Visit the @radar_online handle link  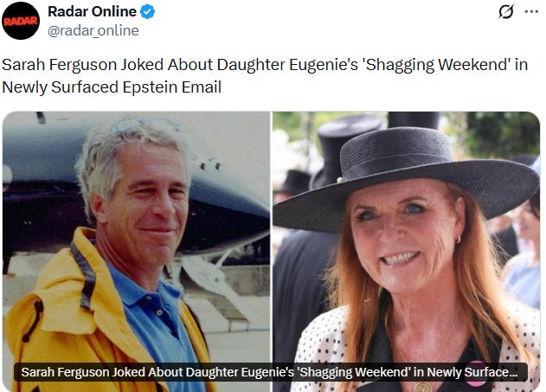point(93,30)
